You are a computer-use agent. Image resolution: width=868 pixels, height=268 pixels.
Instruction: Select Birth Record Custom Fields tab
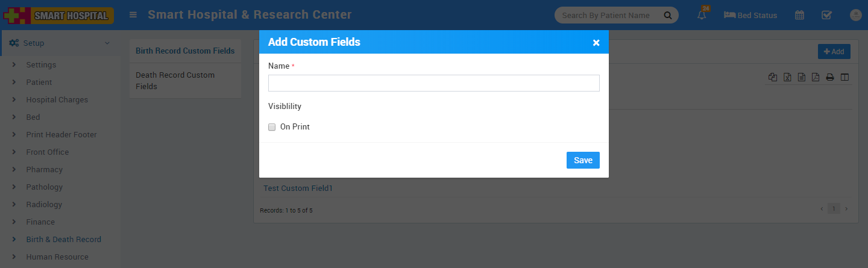185,51
